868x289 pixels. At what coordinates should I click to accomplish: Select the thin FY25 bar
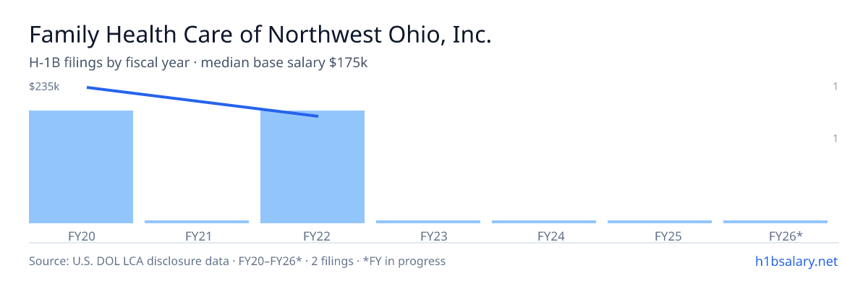(660, 222)
